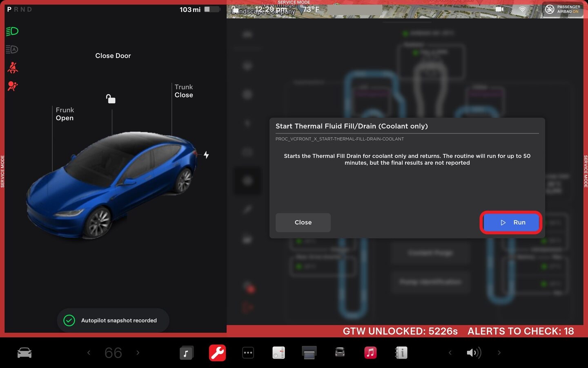Open the dashcam camera icon in status bar
The image size is (588, 368).
click(499, 9)
